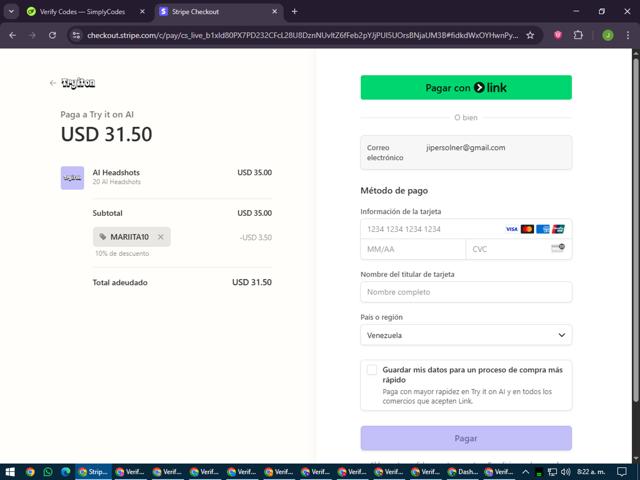
Task: Open the red shield extension icon
Action: click(558, 36)
